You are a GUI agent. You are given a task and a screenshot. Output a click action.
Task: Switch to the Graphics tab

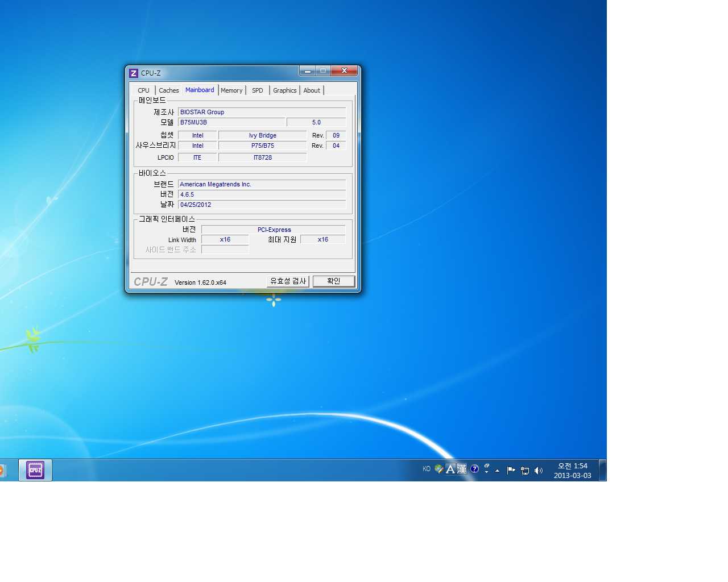click(x=284, y=90)
